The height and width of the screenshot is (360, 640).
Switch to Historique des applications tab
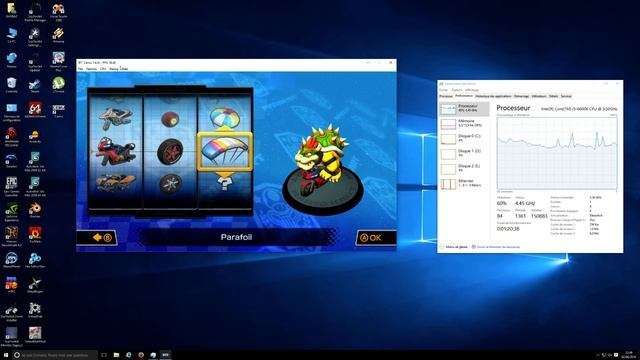pyautogui.click(x=493, y=96)
